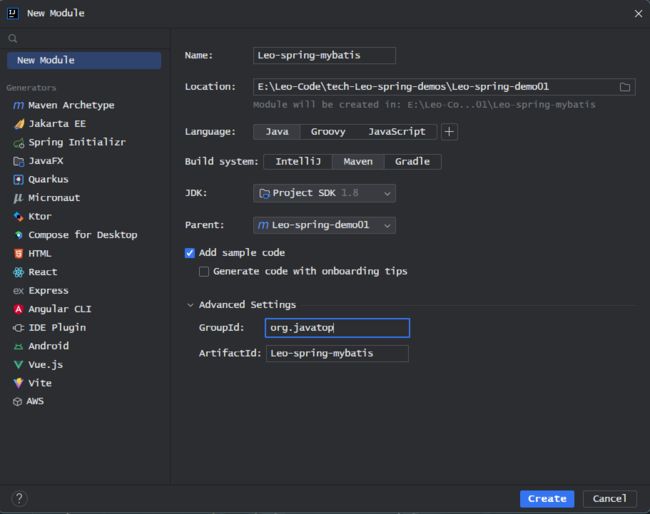The width and height of the screenshot is (650, 514).
Task: Open the Parent module dropdown
Action: [x=324, y=225]
